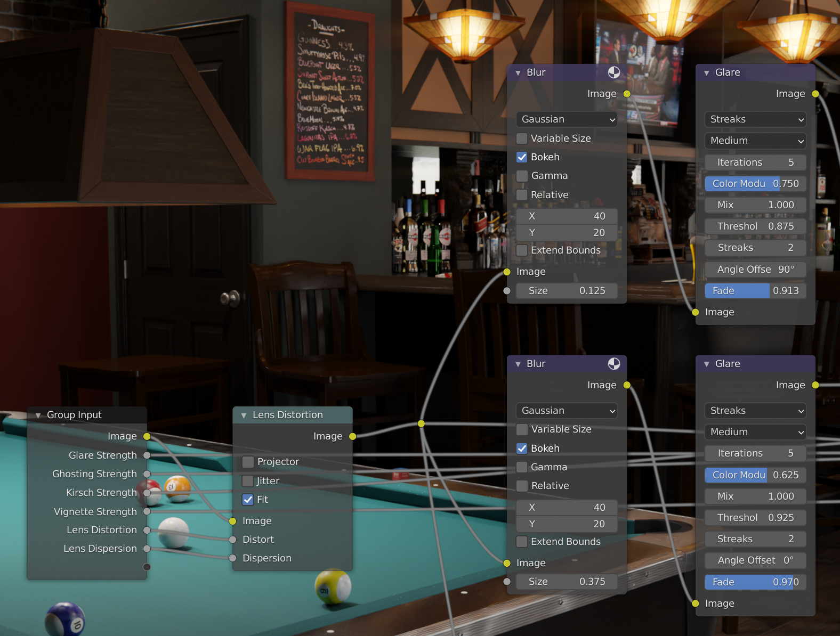Click the top Blur Size input socket

[507, 291]
